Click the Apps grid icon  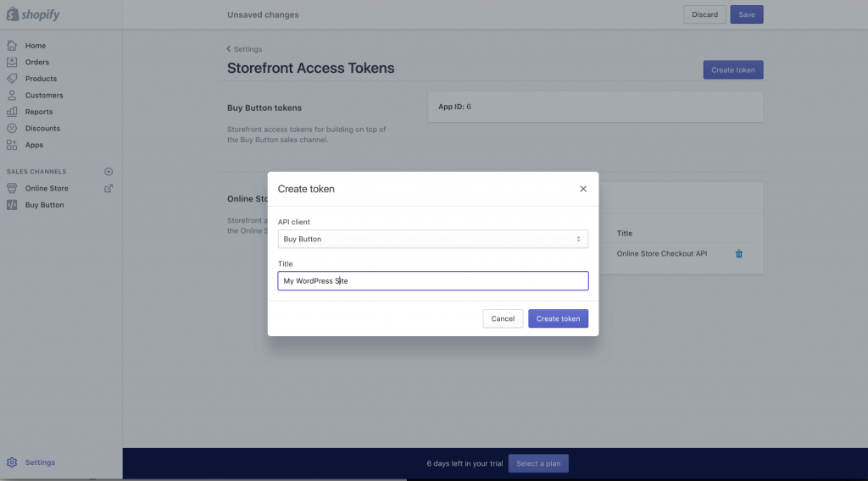coord(12,145)
